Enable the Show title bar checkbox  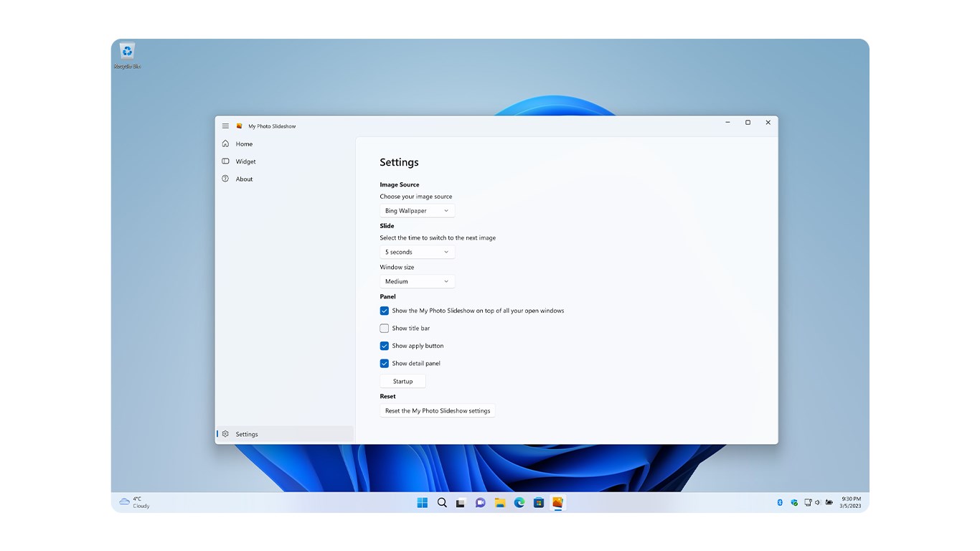(x=385, y=328)
